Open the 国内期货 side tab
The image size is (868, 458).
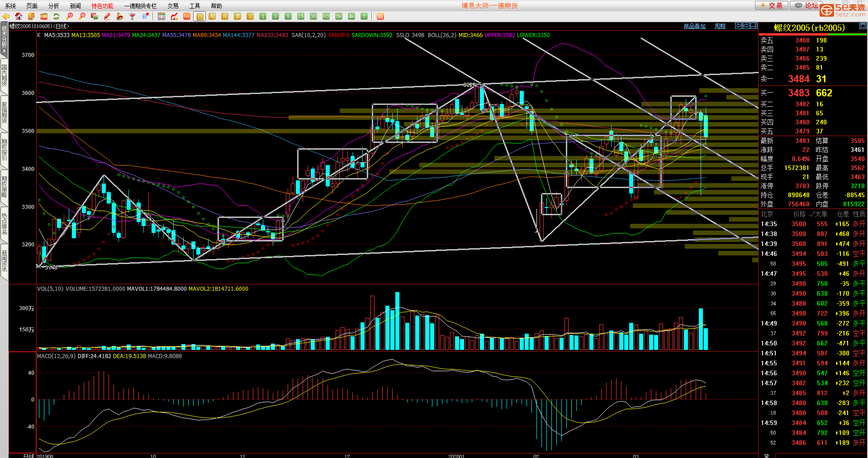tap(4, 76)
